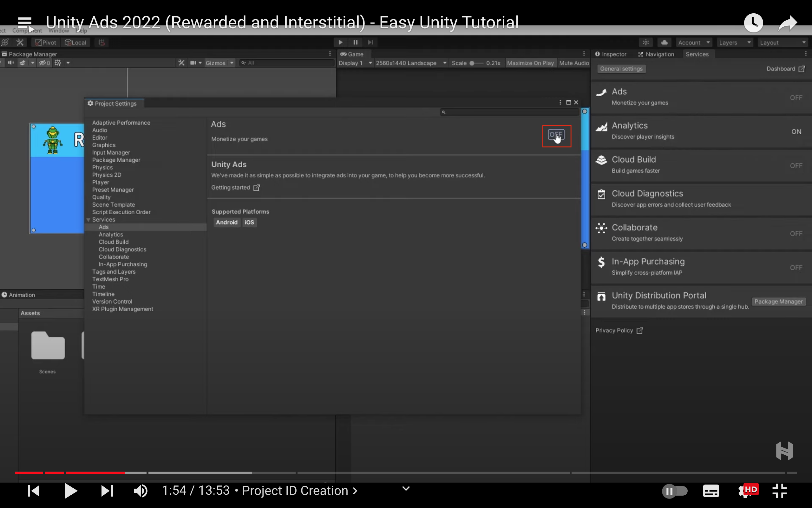Screen dimensions: 812x508
Task: Open the Layers dropdown
Action: [735, 43]
